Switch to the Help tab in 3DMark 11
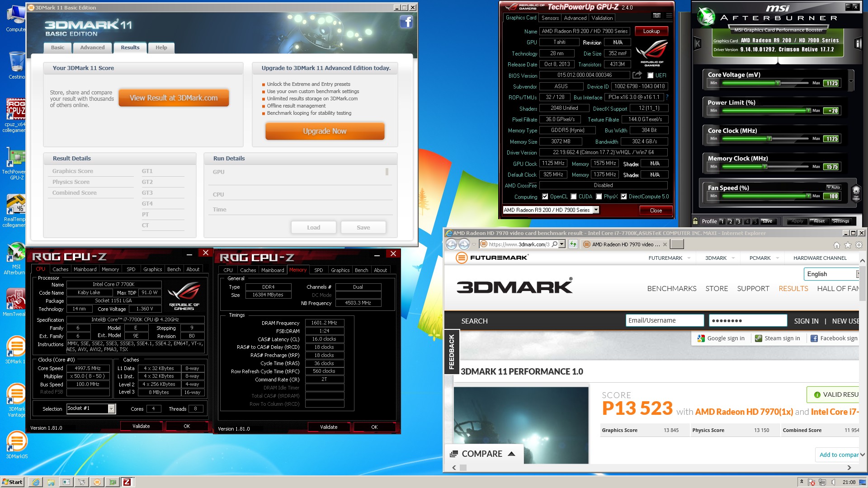 coord(161,47)
